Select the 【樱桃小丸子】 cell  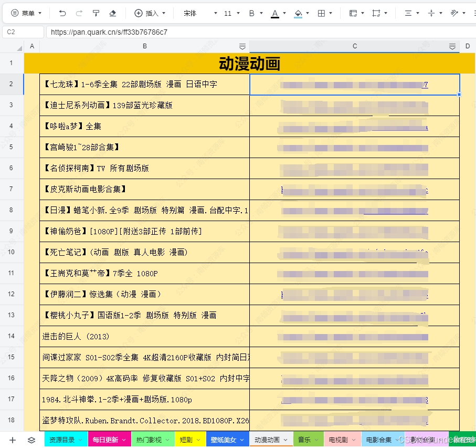(144, 315)
